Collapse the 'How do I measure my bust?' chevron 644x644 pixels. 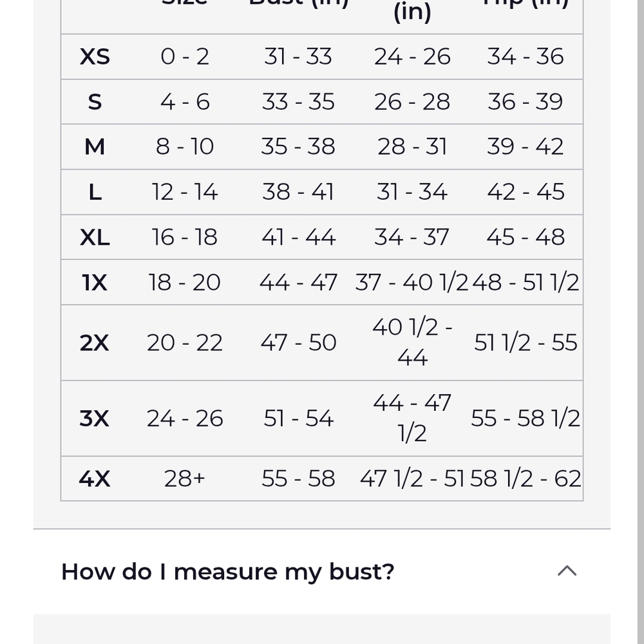tap(567, 571)
